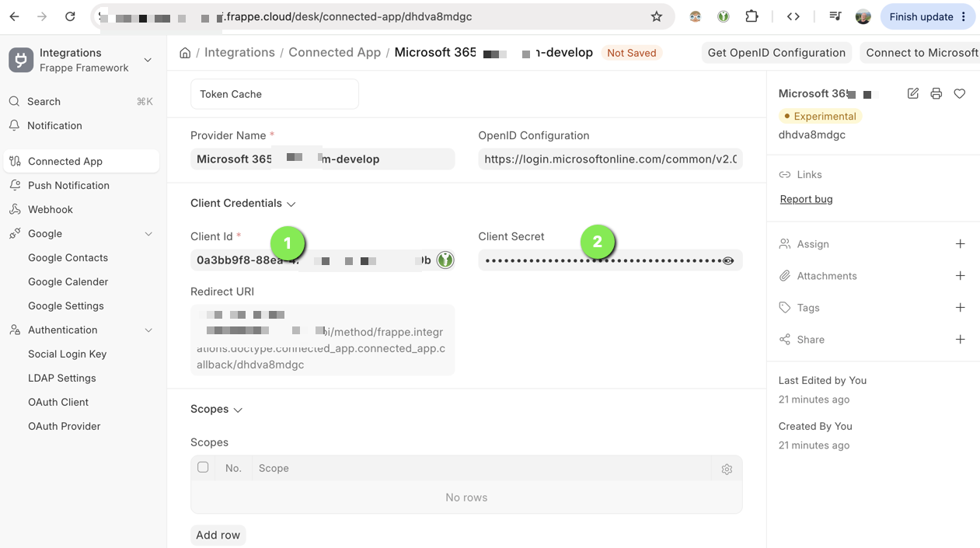Image resolution: width=980 pixels, height=548 pixels.
Task: Click the Frappe Integrations logo icon
Action: pyautogui.click(x=21, y=60)
